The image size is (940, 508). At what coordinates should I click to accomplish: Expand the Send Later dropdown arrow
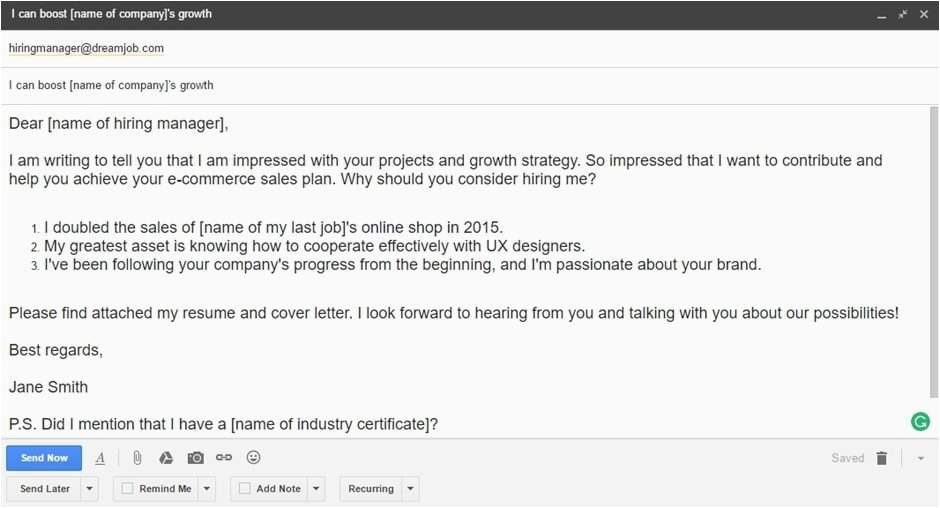coord(89,489)
